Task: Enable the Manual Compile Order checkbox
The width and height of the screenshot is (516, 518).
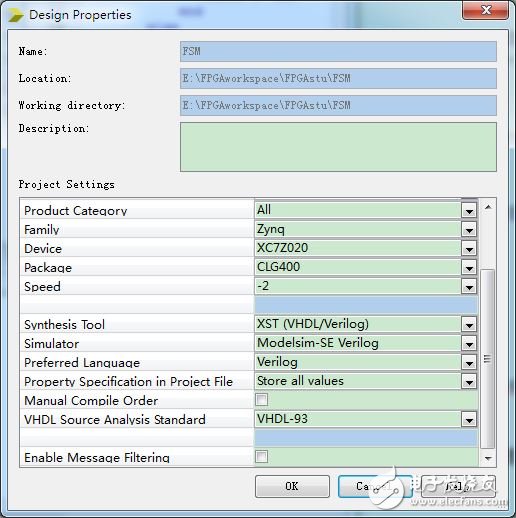Action: 261,400
